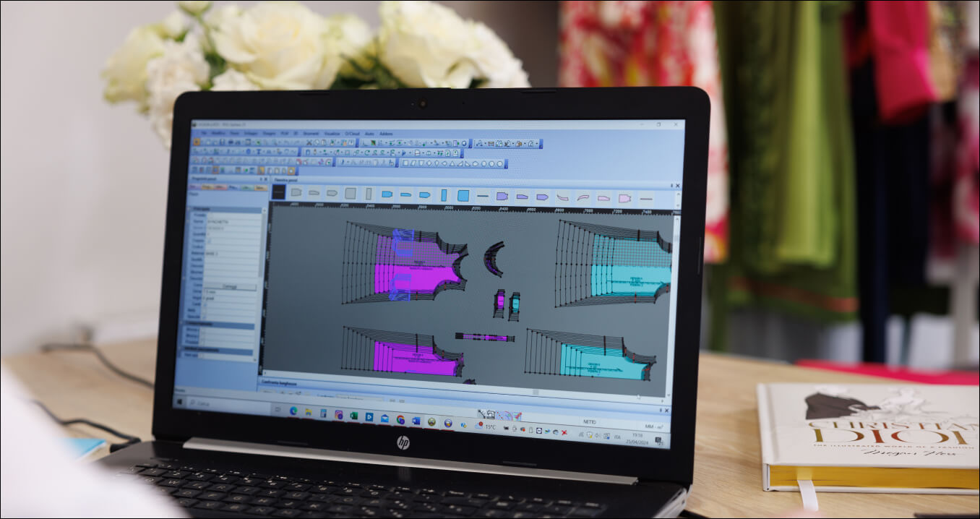980x519 pixels.
Task: Select the black first piece thumbnail
Action: click(x=278, y=192)
